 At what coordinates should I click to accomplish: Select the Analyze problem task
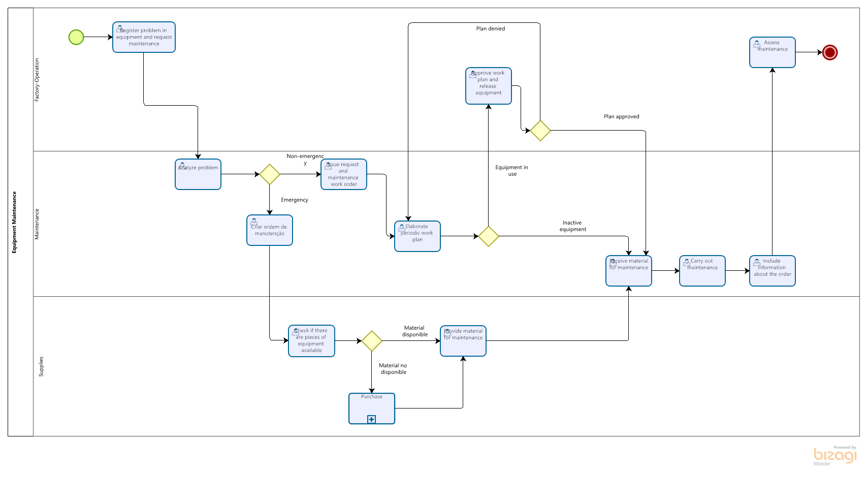tap(198, 175)
